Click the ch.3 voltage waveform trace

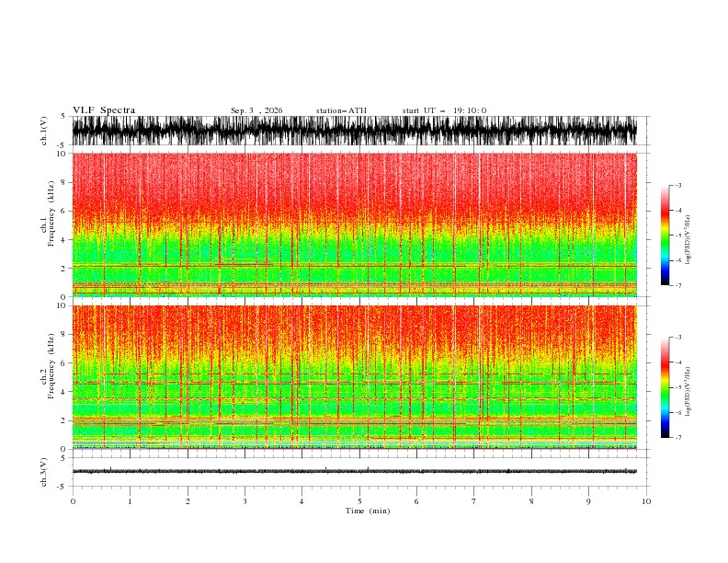click(354, 472)
